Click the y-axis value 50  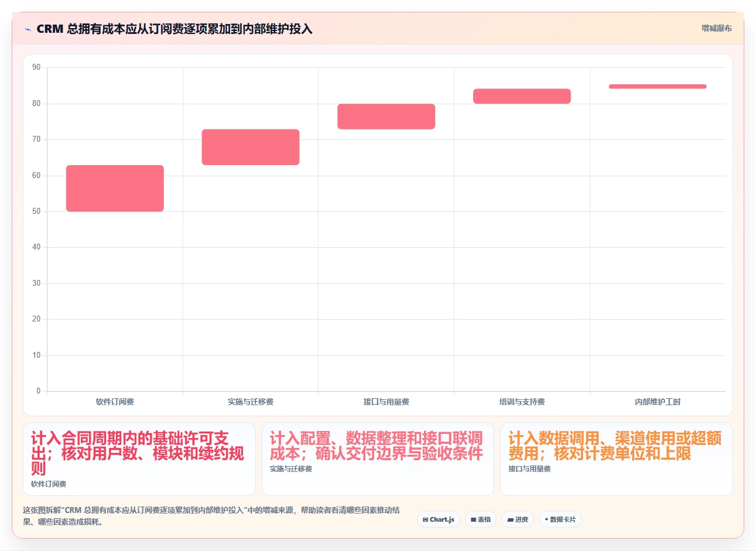pyautogui.click(x=36, y=211)
